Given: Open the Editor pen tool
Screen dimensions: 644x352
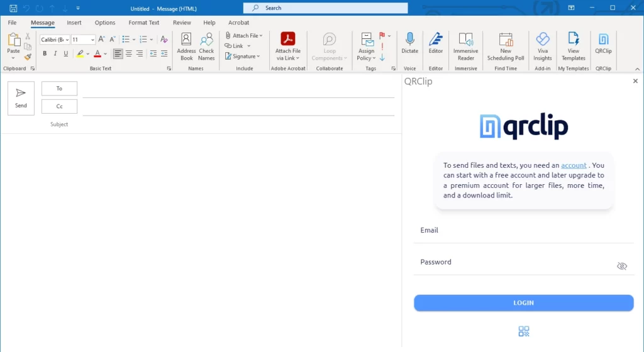Looking at the screenshot, I should point(436,43).
